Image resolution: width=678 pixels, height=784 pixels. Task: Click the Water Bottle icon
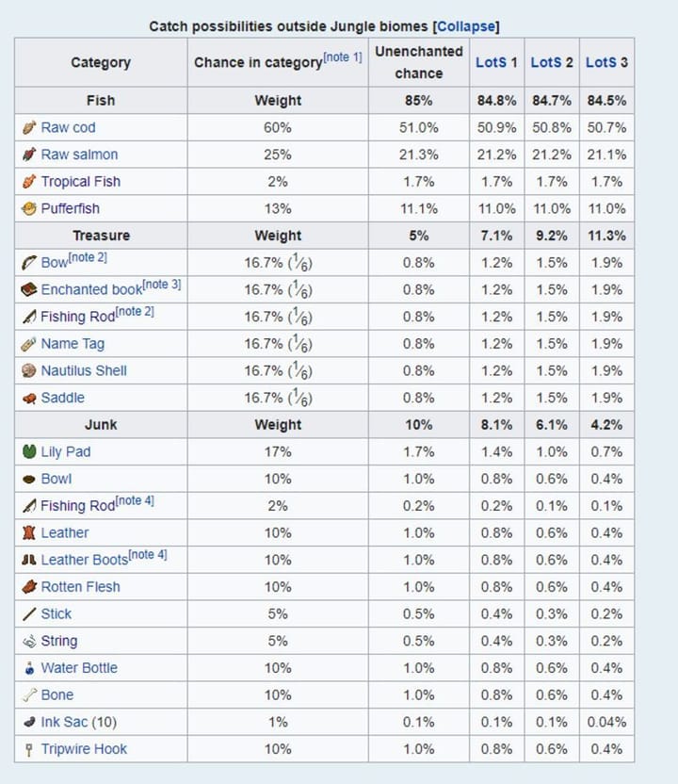coord(28,668)
